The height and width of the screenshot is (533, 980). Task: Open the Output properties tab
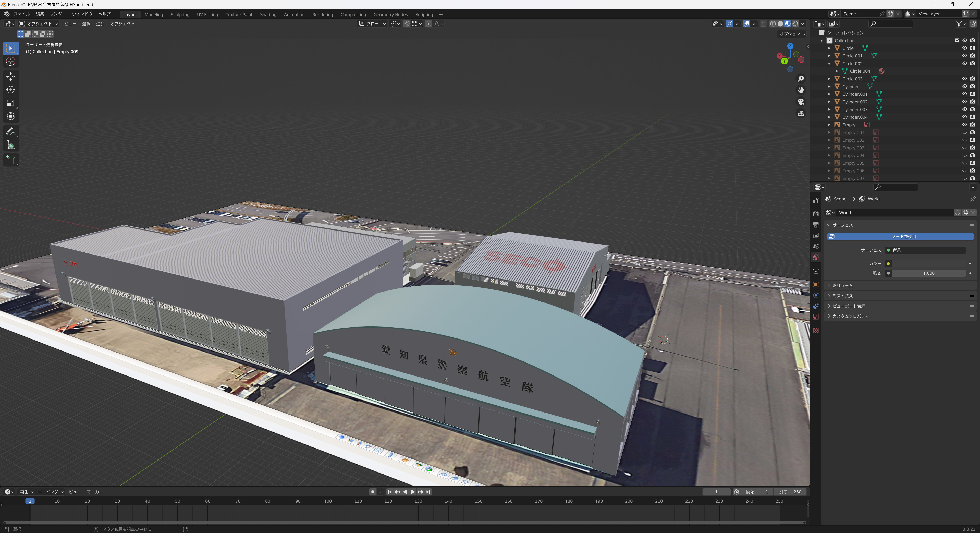816,225
